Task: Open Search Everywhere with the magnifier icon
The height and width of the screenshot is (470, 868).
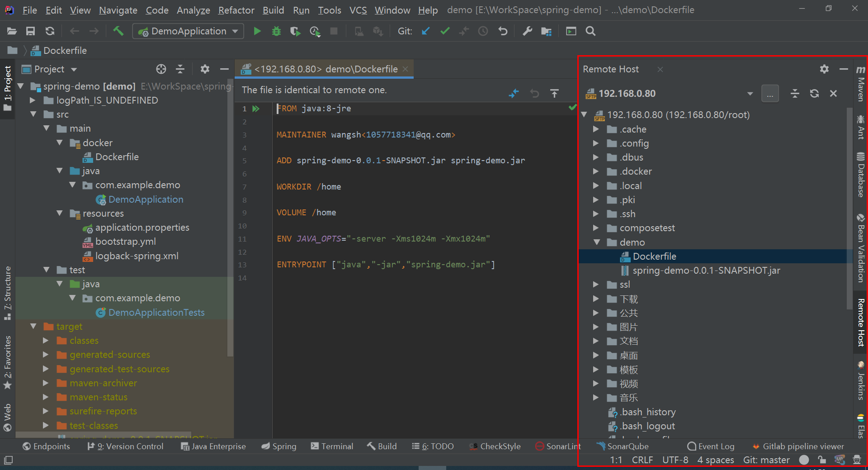Action: click(590, 31)
